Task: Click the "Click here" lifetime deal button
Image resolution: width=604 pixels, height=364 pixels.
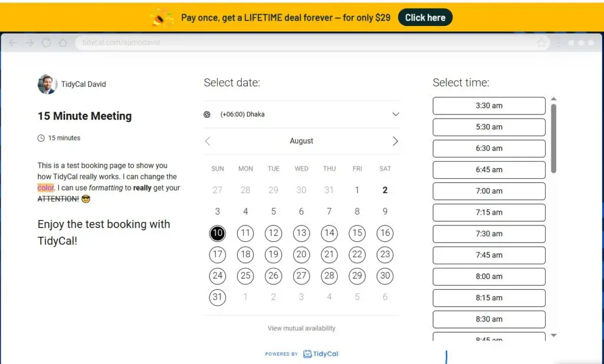Action: point(425,18)
